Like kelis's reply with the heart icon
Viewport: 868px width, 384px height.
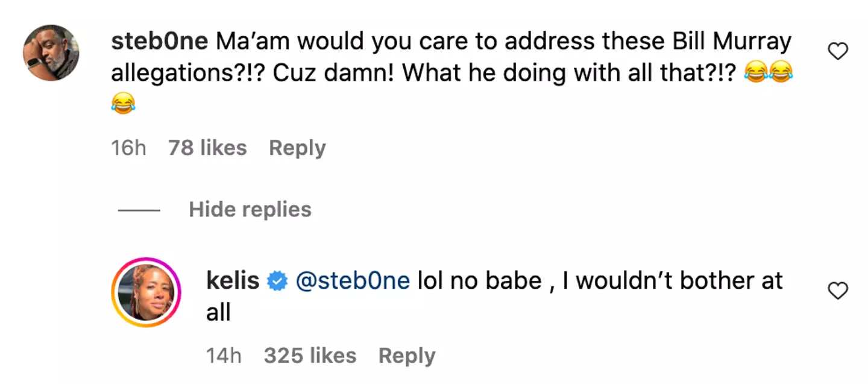(x=838, y=291)
